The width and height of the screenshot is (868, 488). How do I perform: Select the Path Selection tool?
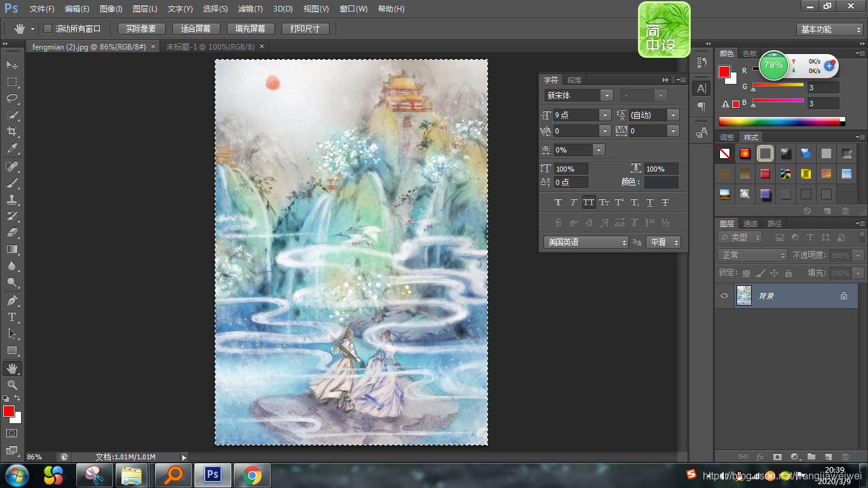(12, 334)
